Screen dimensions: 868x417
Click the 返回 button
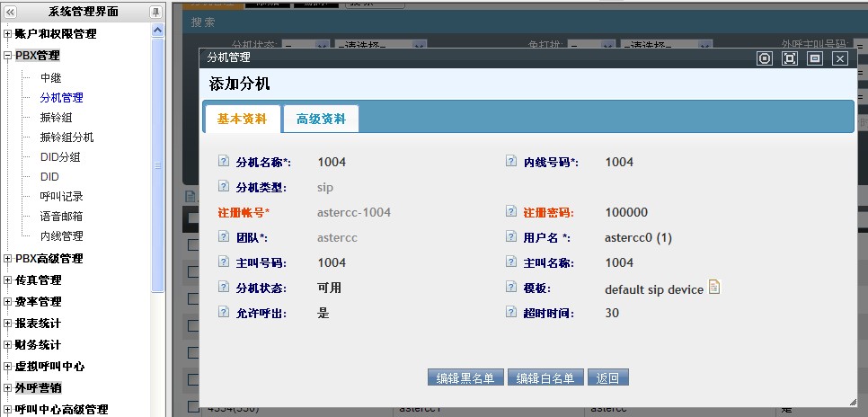tap(607, 377)
